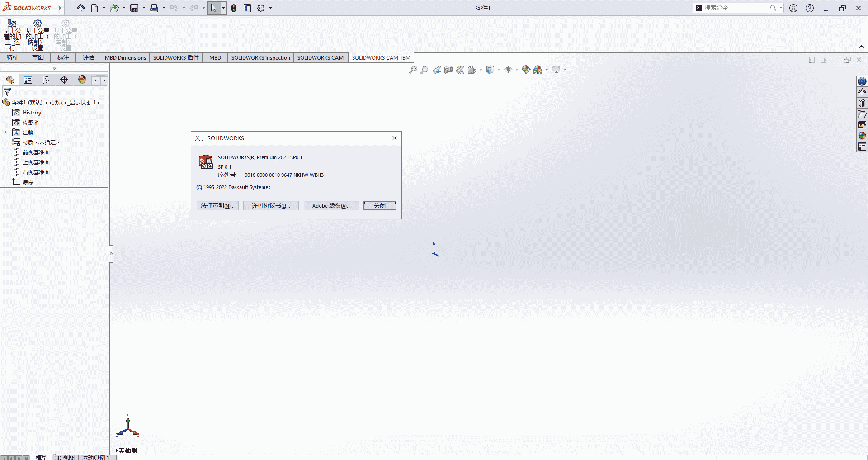This screenshot has width=868, height=460.
Task: Click the filter funnel icon in tree
Action: tap(7, 92)
